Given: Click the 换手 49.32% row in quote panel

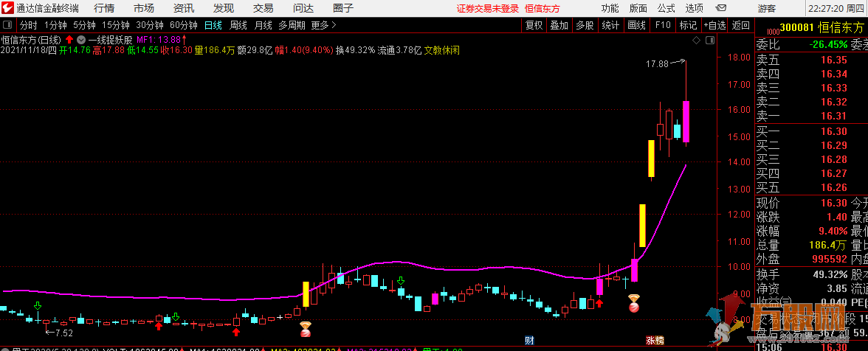Looking at the screenshot, I should pos(802,275).
